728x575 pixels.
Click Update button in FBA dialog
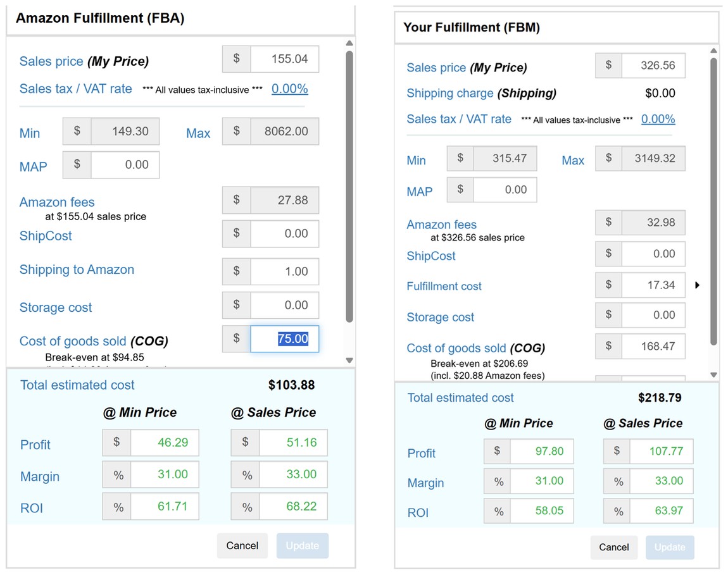point(302,546)
